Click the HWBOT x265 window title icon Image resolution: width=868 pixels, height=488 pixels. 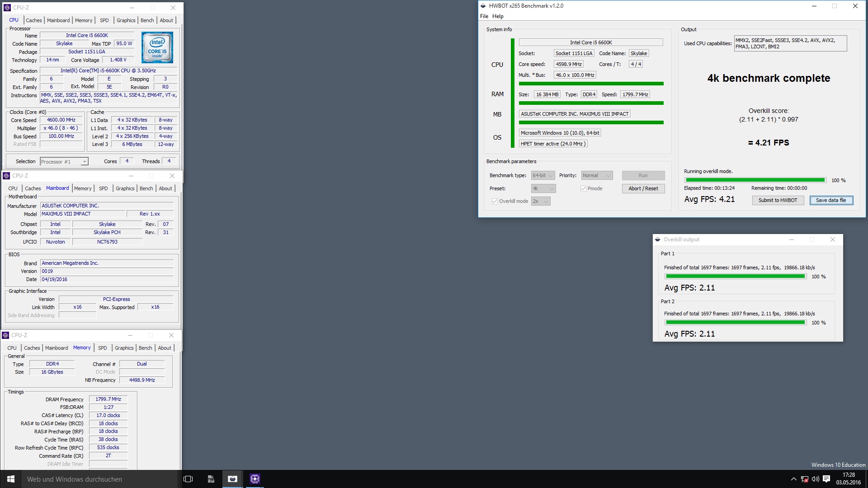coord(483,6)
